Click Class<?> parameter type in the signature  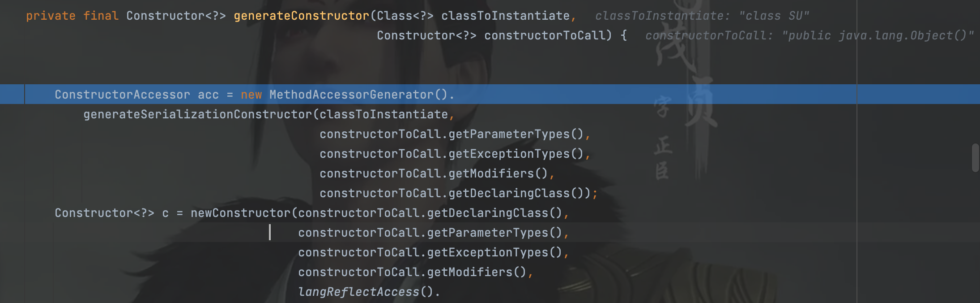point(405,16)
